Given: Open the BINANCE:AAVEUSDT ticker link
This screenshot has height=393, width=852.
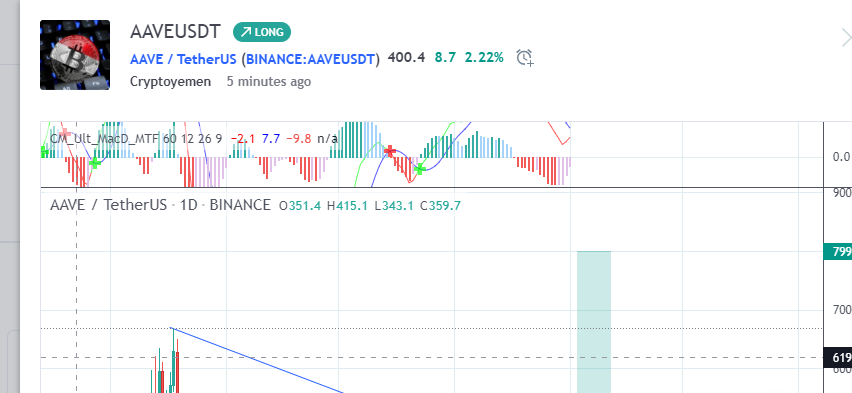Looking at the screenshot, I should [310, 59].
